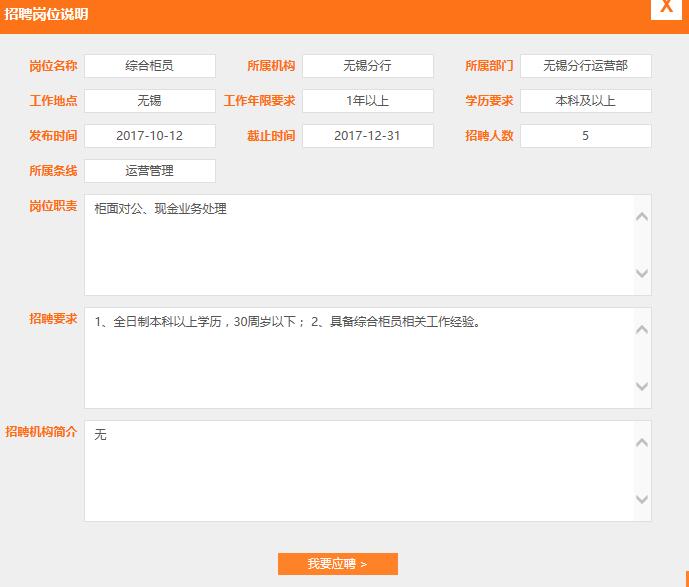This screenshot has width=689, height=587.
Task: Click the 我要应聘 apply button
Action: pos(337,564)
